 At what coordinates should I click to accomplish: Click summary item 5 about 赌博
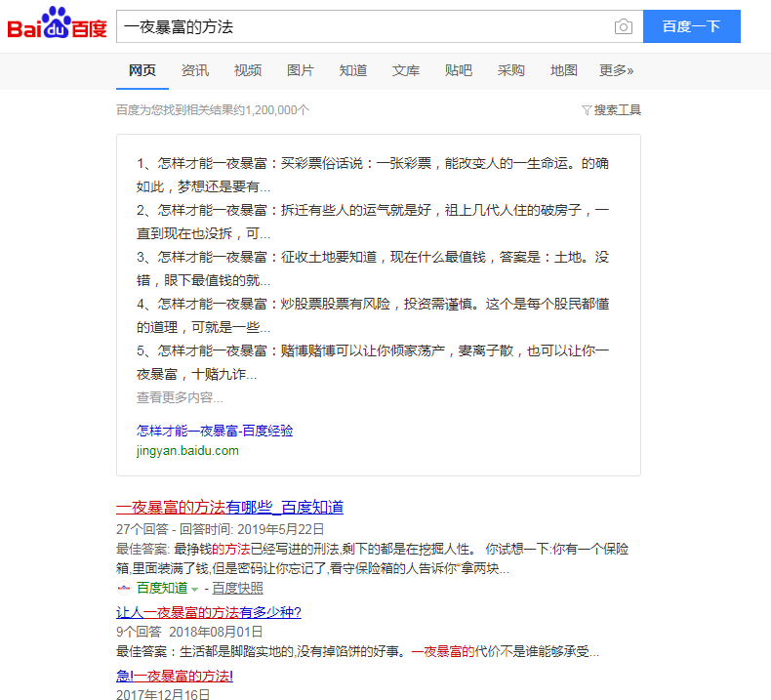[372, 362]
